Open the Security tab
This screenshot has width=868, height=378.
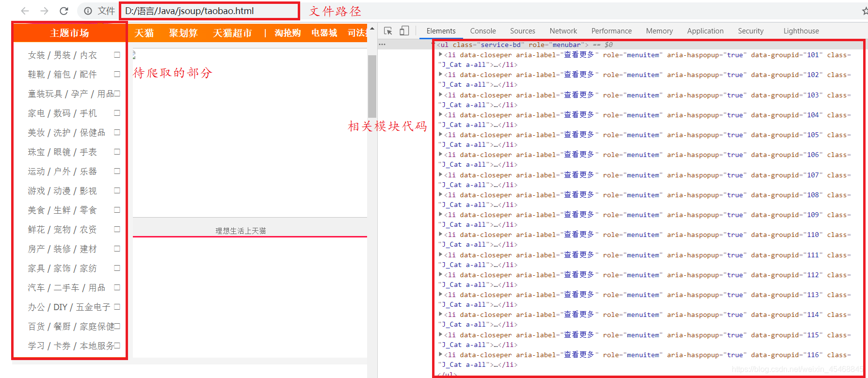coord(751,31)
